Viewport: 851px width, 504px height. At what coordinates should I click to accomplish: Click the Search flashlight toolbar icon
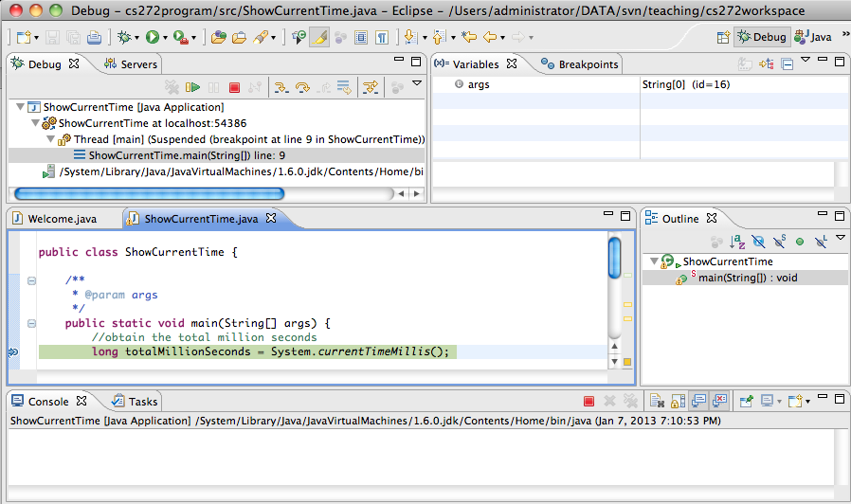(261, 37)
